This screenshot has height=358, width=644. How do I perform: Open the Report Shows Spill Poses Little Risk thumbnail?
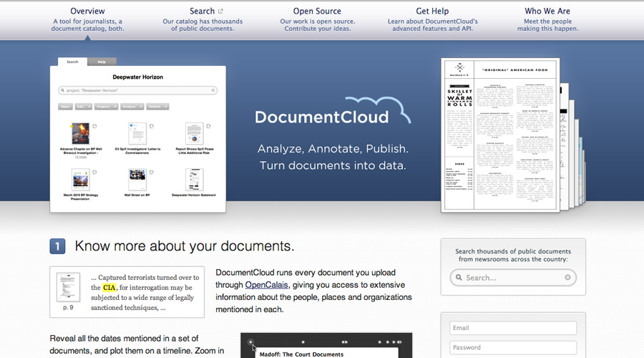point(194,134)
